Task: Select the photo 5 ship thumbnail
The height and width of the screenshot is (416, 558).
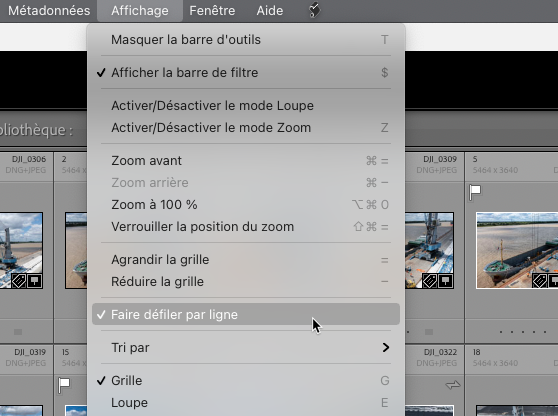Action: (x=517, y=250)
